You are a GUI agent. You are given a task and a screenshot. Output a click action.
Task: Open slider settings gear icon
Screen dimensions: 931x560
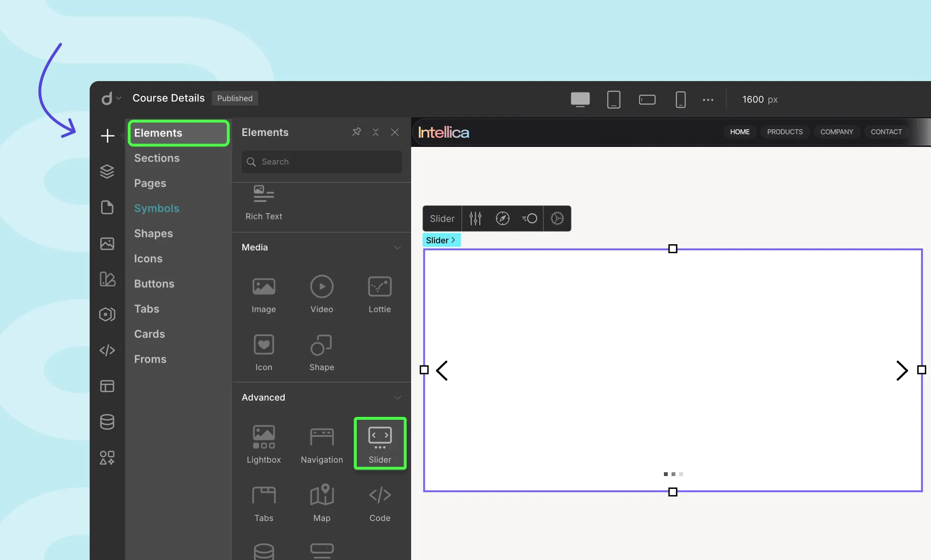pos(557,218)
